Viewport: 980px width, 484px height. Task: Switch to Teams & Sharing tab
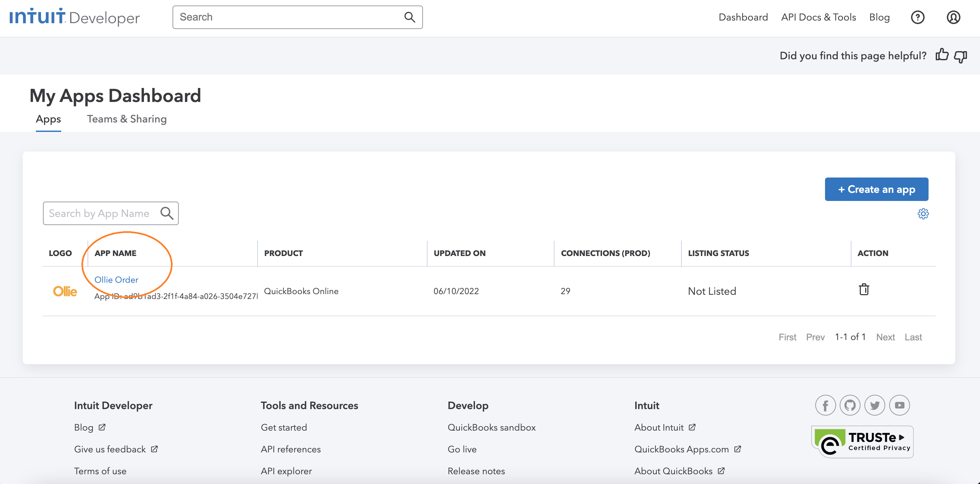[127, 119]
